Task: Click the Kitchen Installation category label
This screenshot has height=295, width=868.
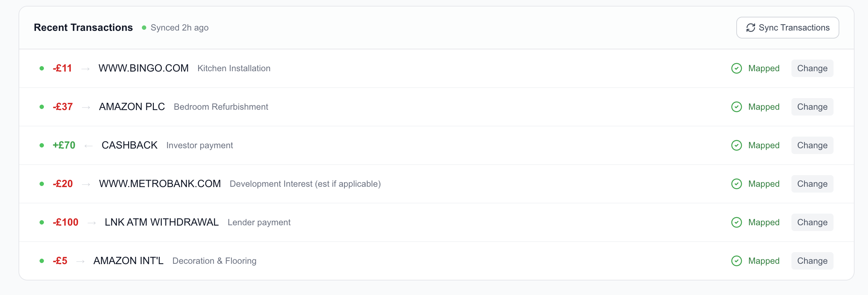Action: (234, 68)
